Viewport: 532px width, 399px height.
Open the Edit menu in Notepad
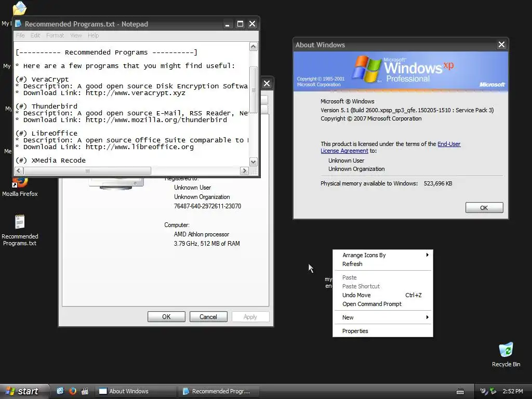coord(35,35)
